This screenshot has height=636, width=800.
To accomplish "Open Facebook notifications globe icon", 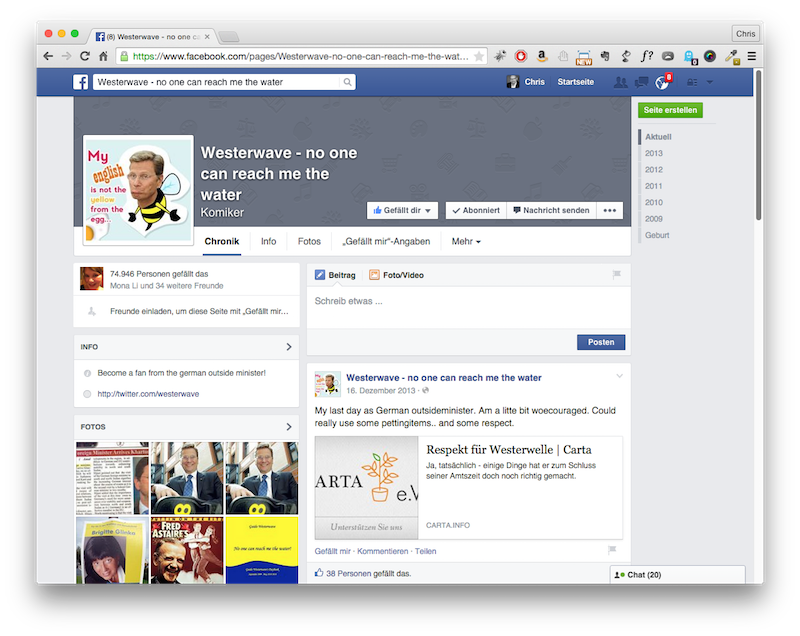I will point(661,82).
